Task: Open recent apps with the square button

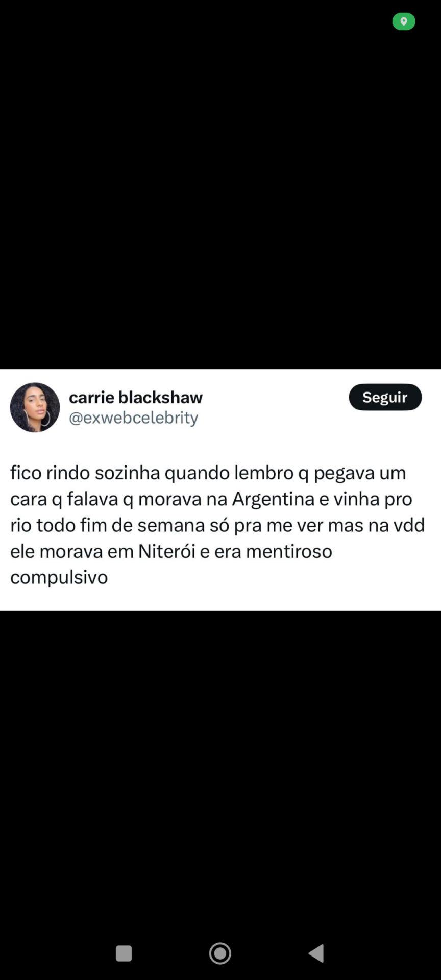Action: (124, 953)
